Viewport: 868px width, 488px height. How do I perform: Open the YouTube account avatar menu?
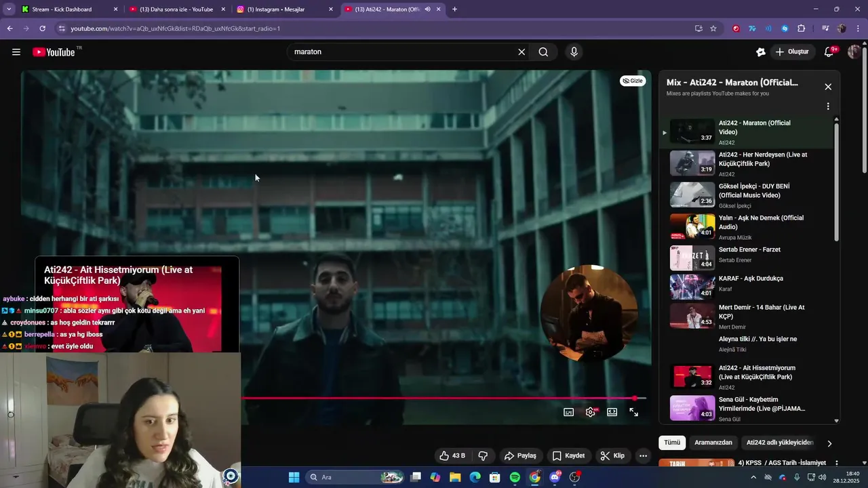click(x=854, y=52)
